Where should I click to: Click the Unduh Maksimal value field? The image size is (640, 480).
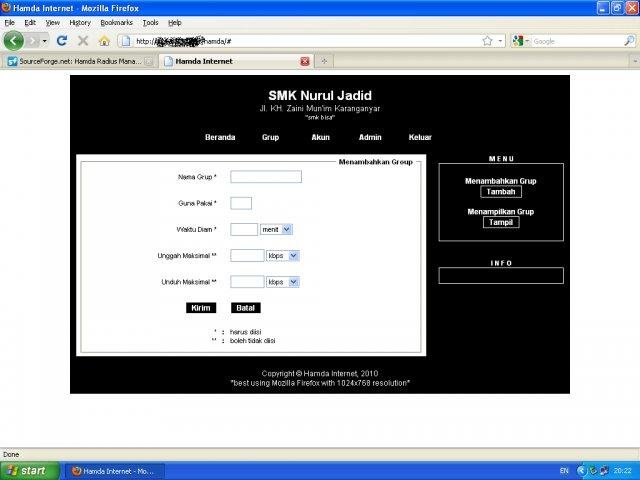247,282
